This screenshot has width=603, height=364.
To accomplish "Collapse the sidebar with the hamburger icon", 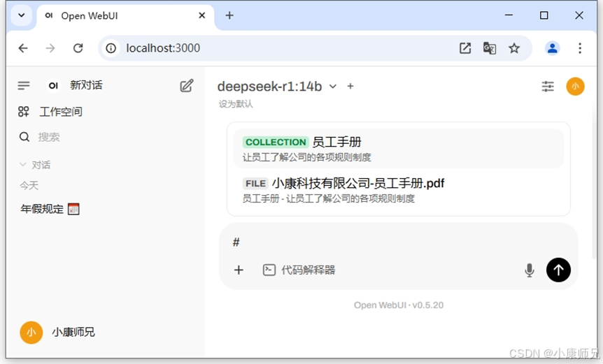I will click(24, 85).
